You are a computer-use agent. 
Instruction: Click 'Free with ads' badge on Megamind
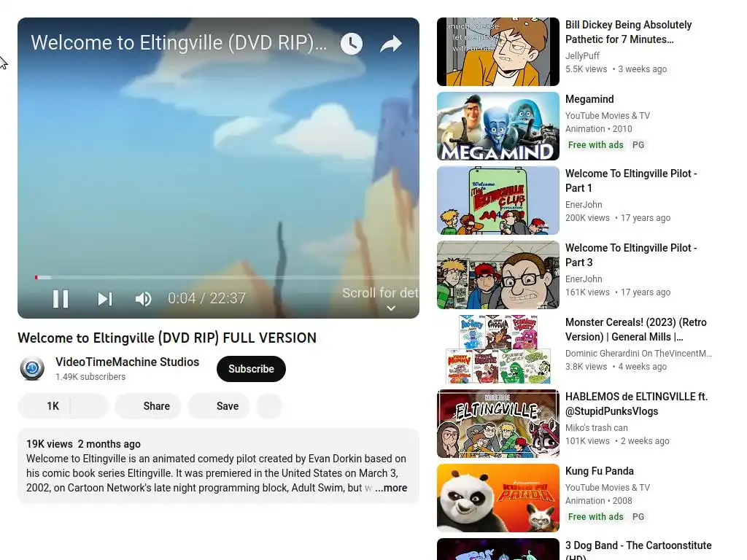click(595, 145)
